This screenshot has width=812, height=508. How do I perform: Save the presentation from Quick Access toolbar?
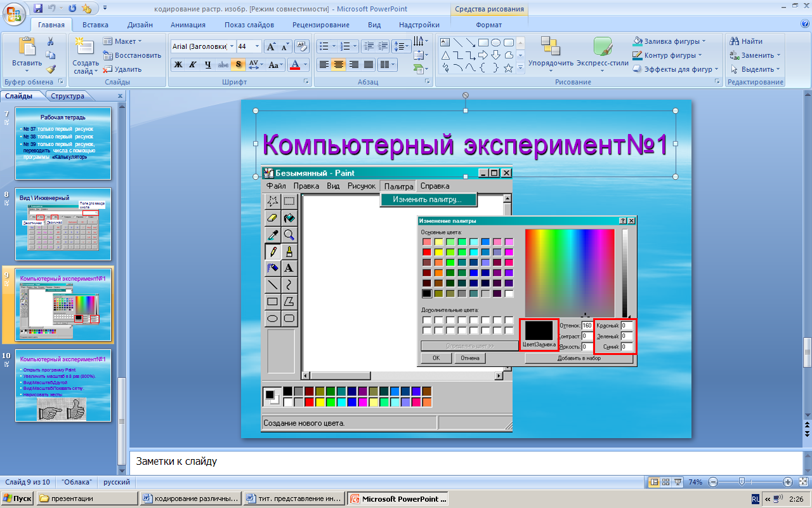point(38,9)
